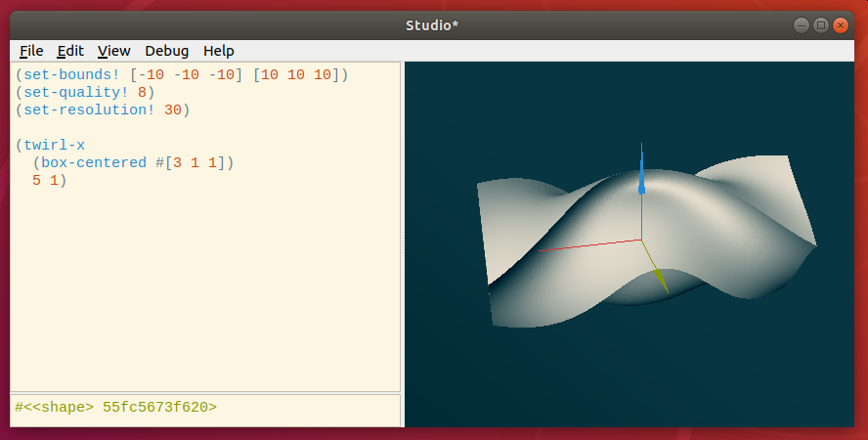Viewport: 868px width, 440px height.
Task: Open the Debug menu
Action: [x=166, y=51]
